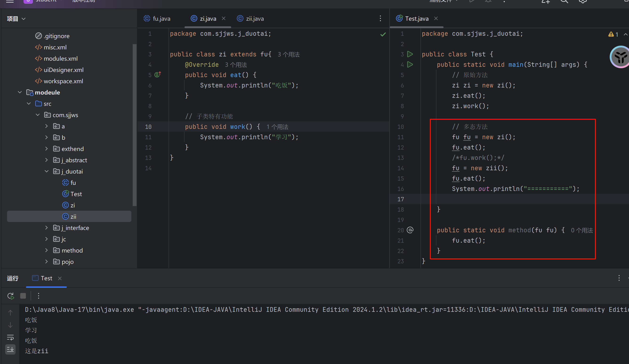The image size is (629, 364).
Task: Switch to the zii.java tab
Action: pyautogui.click(x=255, y=19)
